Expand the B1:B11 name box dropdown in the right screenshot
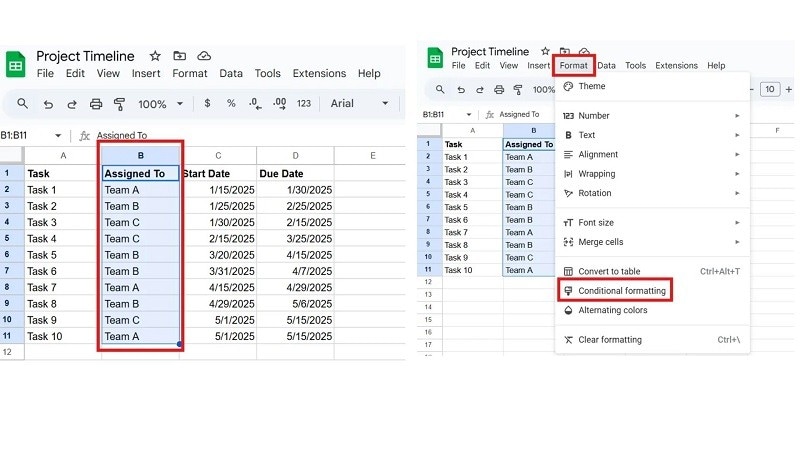This screenshot has height=450, width=800. pos(468,114)
